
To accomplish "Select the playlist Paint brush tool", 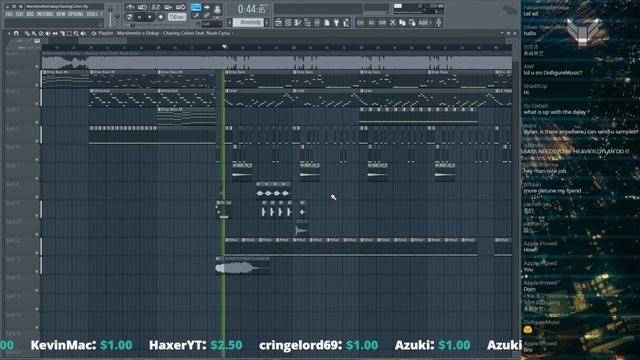I will (x=34, y=33).
